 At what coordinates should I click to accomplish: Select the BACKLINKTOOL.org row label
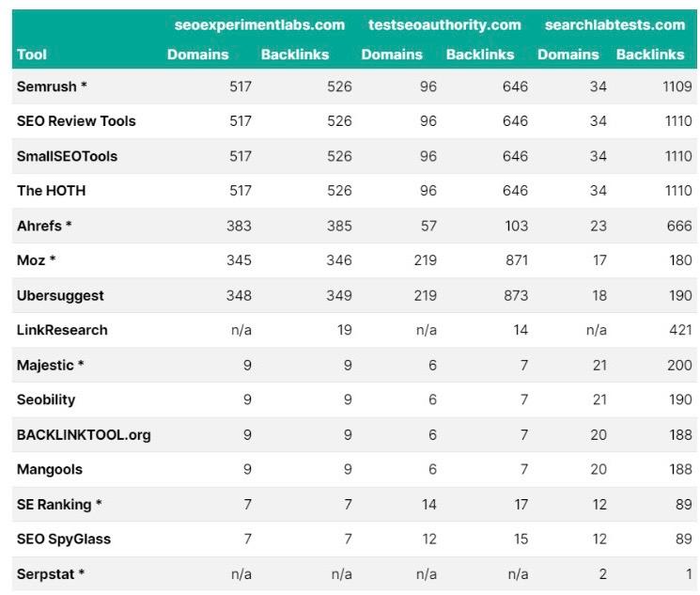(84, 434)
